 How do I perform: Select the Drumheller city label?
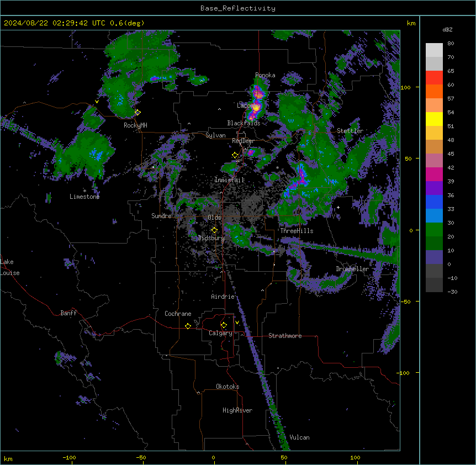tap(352, 269)
